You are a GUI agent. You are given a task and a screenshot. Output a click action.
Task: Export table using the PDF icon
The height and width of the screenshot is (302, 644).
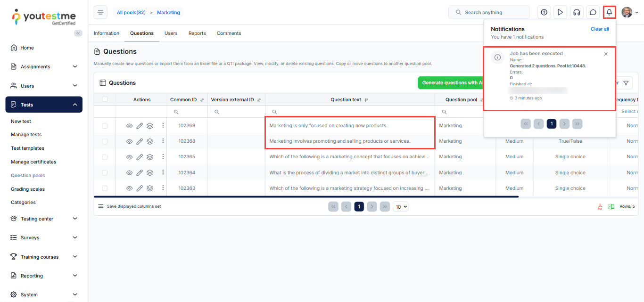[600, 206]
